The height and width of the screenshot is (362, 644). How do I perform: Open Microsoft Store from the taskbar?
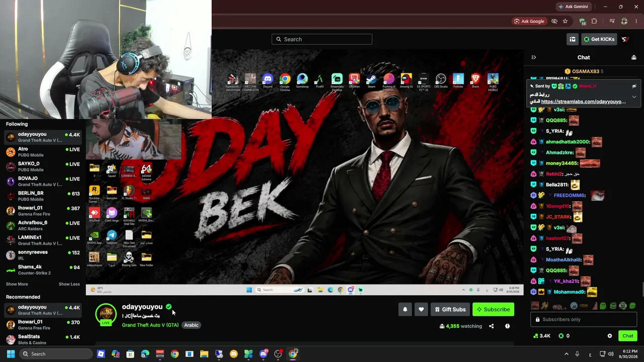(130, 354)
